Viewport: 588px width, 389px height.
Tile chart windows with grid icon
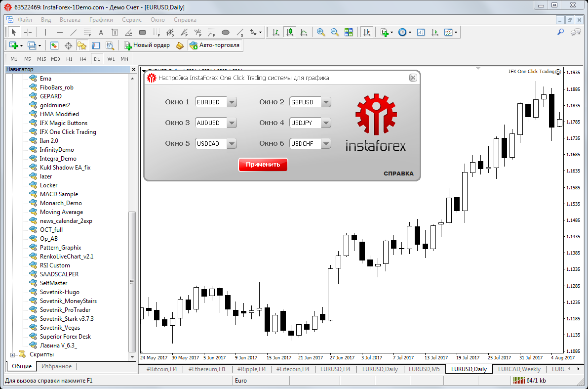point(349,32)
